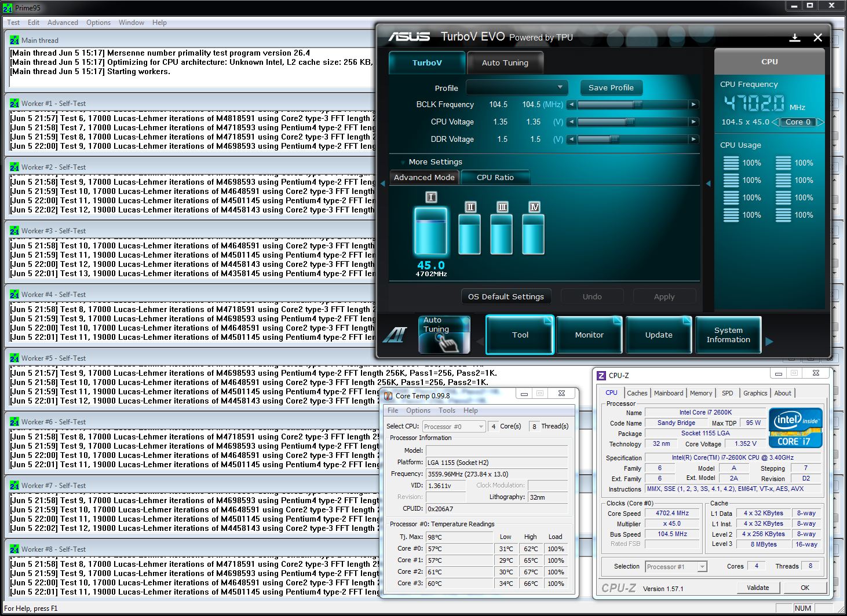Open the Update section button
847x616 pixels.
(659, 335)
